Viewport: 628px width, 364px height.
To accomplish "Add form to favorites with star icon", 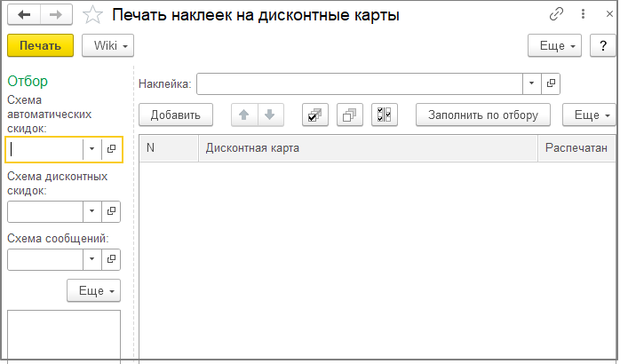I will (91, 14).
